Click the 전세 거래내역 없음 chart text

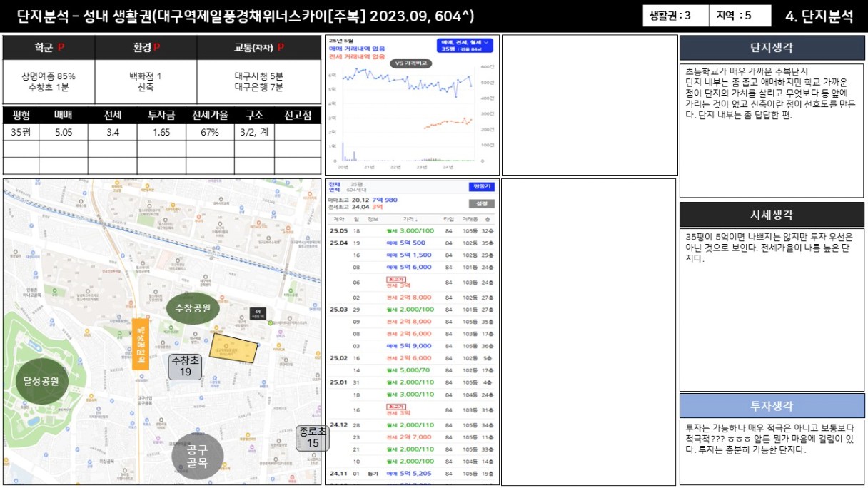tap(357, 56)
